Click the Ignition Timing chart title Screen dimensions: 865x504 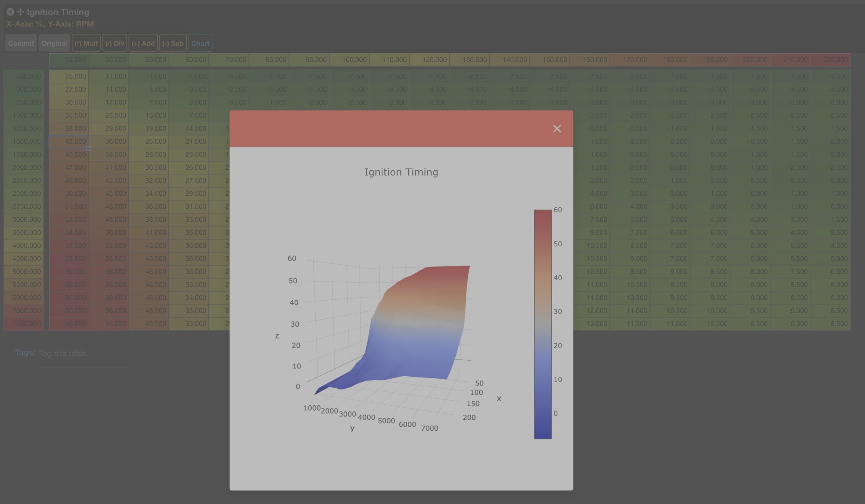click(401, 172)
